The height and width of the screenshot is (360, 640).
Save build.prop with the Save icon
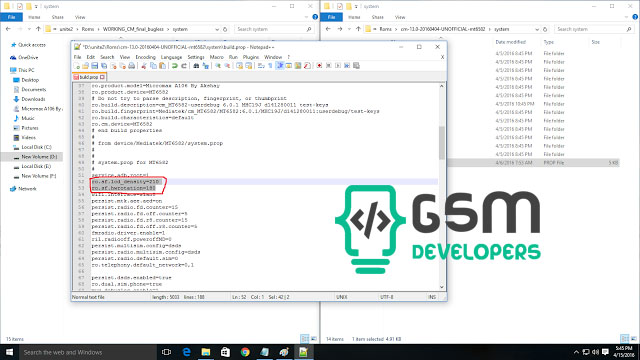[x=94, y=66]
